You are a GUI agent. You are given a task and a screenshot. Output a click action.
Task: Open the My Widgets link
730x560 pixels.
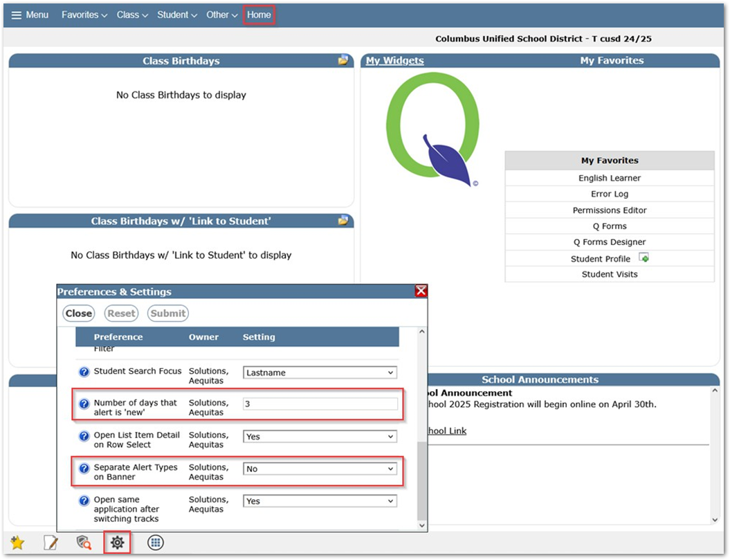tap(394, 60)
